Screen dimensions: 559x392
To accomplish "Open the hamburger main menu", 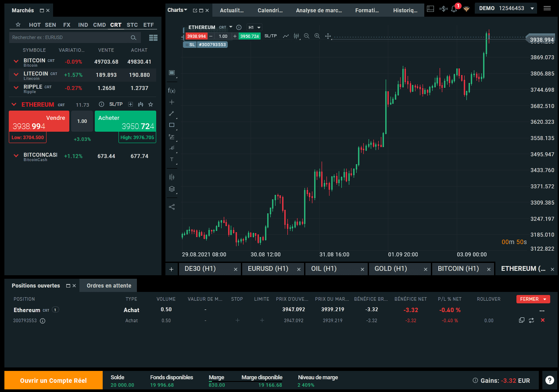I will [547, 8].
